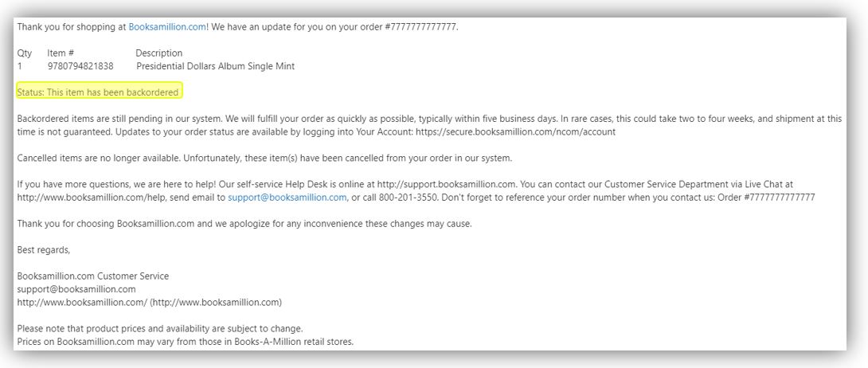
Task: Click the Booksamillion.com Customer Service signature
Action: (93, 276)
